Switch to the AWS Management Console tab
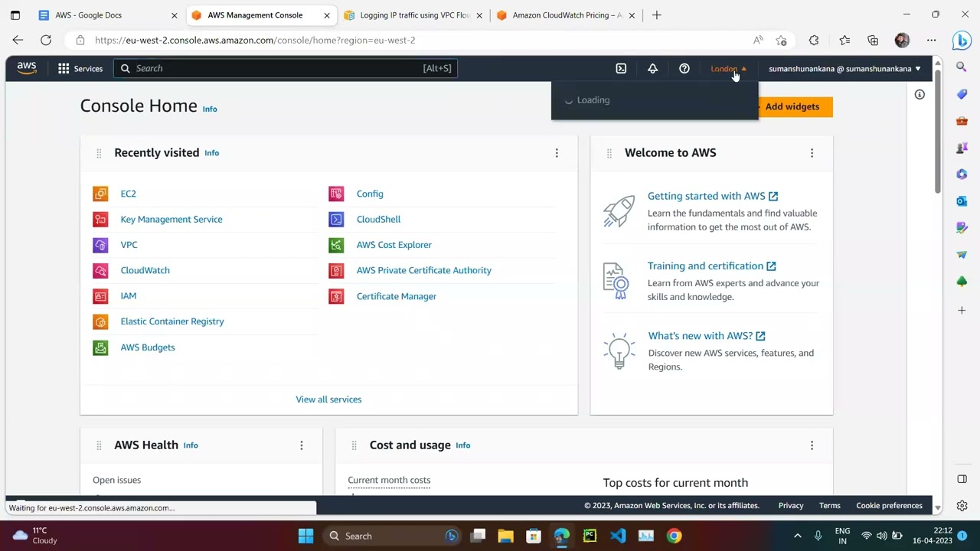 [260, 15]
